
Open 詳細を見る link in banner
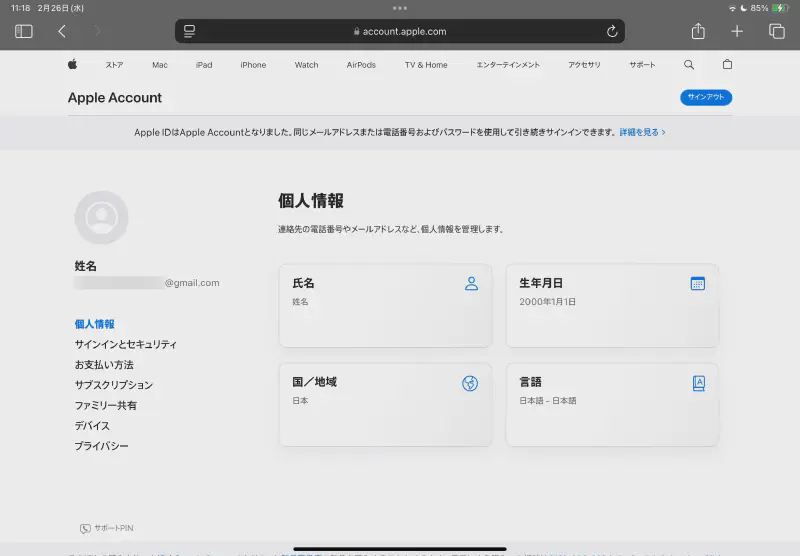pyautogui.click(x=642, y=132)
